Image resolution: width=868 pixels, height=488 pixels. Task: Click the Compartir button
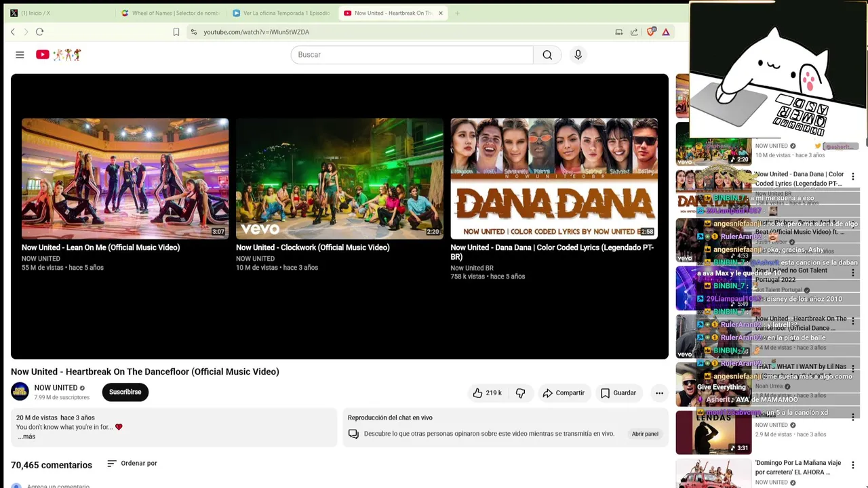pyautogui.click(x=564, y=393)
